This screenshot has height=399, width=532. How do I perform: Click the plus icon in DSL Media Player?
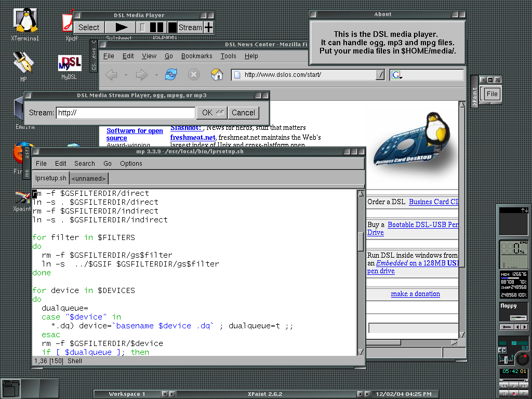pos(209,27)
